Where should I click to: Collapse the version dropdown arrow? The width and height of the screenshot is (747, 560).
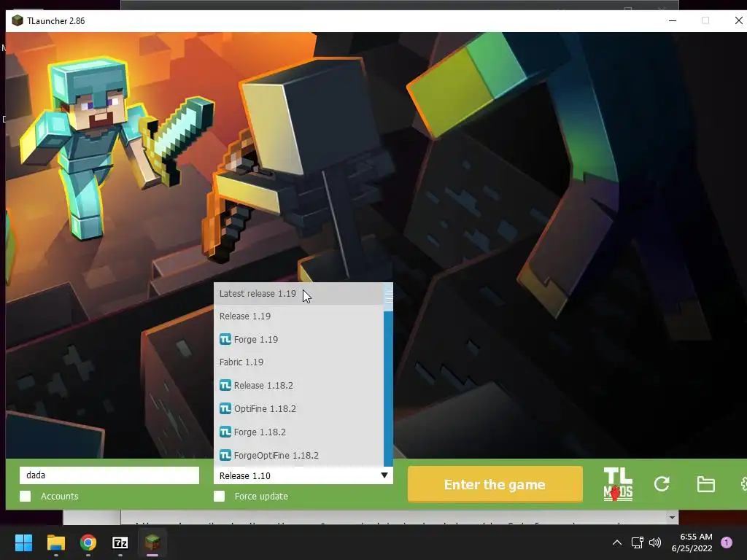384,475
